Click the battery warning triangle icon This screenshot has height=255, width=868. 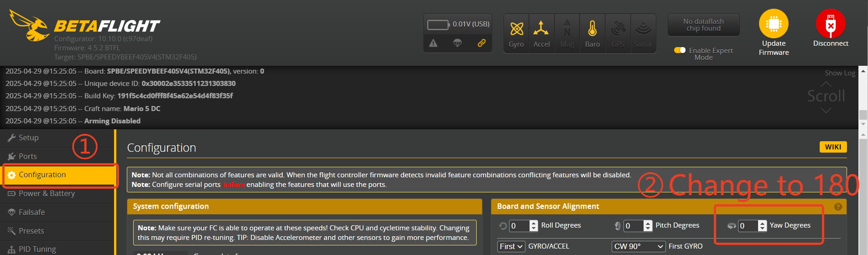click(433, 43)
